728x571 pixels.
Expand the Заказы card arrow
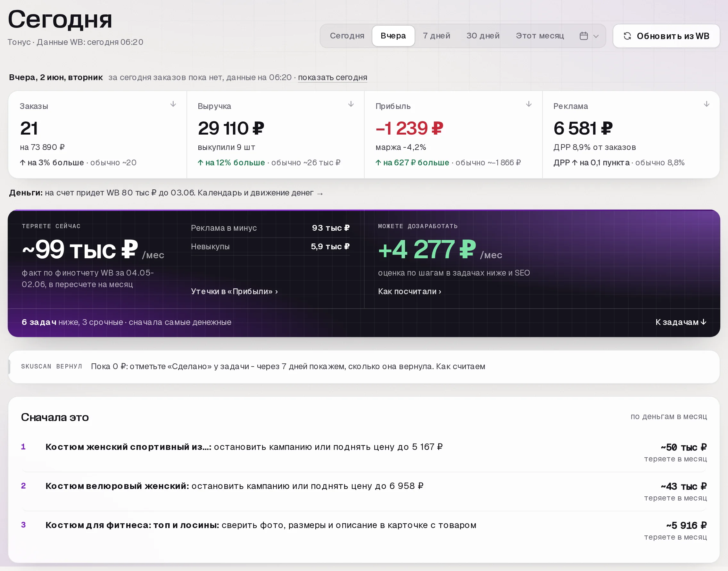pos(173,104)
